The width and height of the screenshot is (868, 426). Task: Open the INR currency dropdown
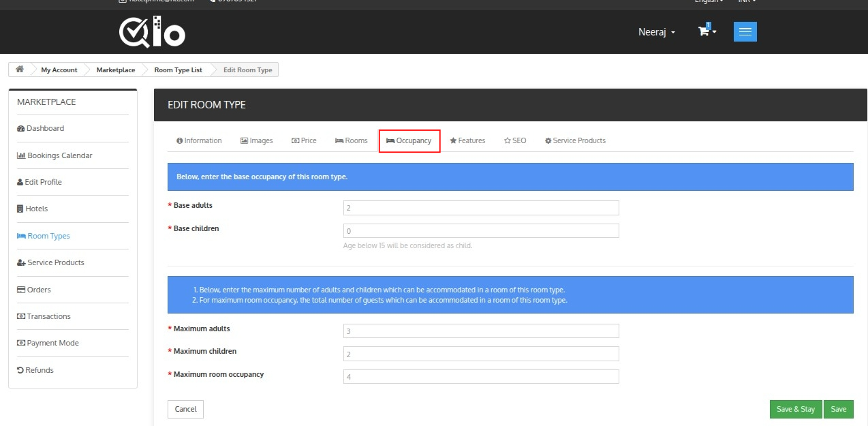[x=747, y=1]
